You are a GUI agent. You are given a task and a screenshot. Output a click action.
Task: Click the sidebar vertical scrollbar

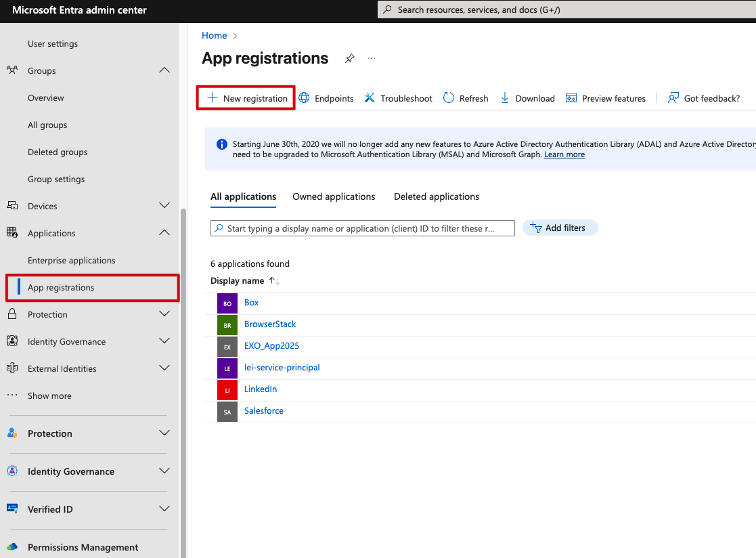pyautogui.click(x=183, y=383)
